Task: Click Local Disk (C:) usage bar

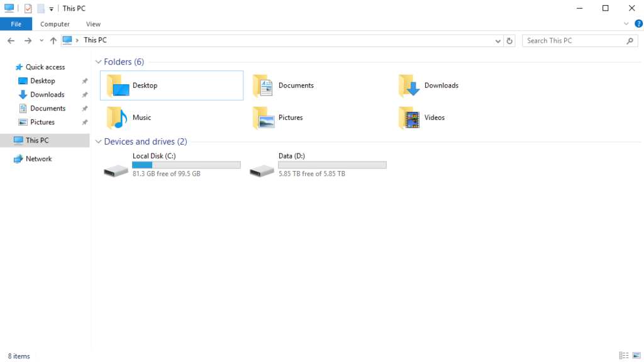Action: tap(186, 165)
